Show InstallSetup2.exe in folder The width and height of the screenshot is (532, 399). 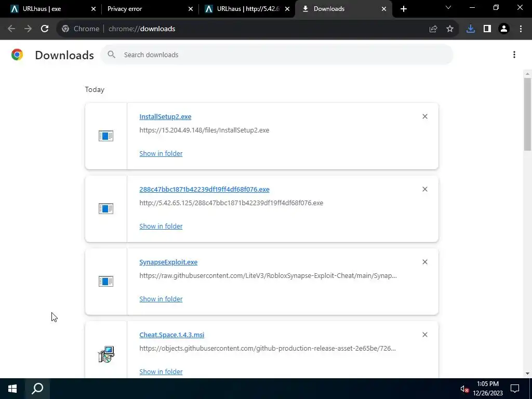(x=161, y=153)
